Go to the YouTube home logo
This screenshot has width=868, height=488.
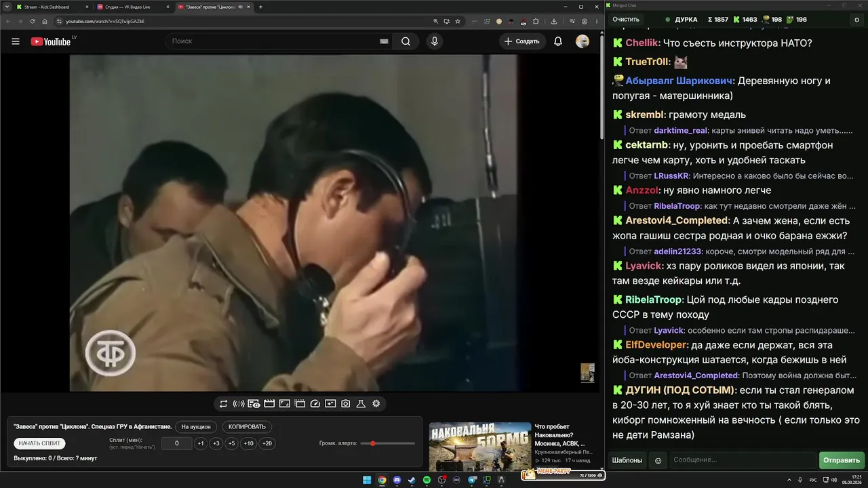coord(51,41)
